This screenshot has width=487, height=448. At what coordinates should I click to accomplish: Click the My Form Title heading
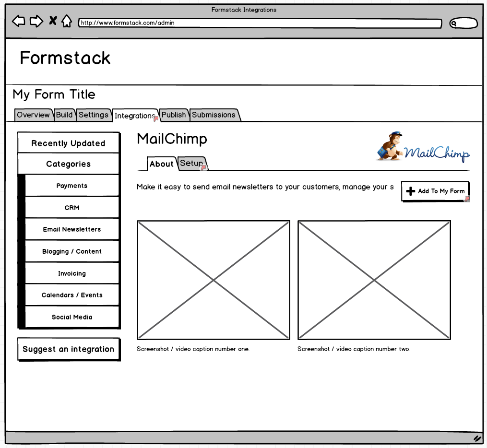click(54, 94)
